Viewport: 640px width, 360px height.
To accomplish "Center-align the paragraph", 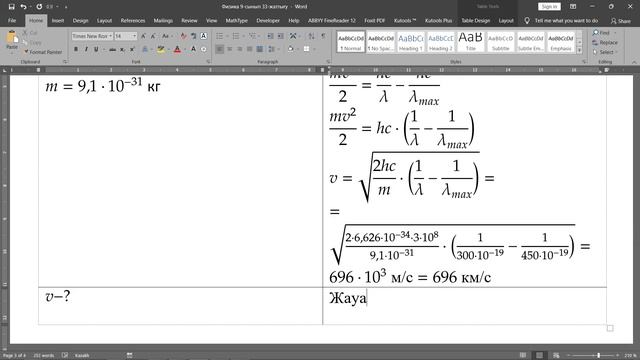I will click(229, 49).
